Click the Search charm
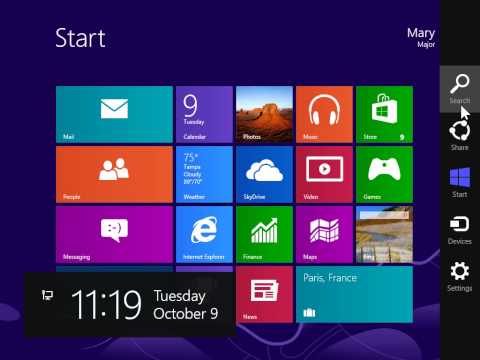 tap(460, 89)
